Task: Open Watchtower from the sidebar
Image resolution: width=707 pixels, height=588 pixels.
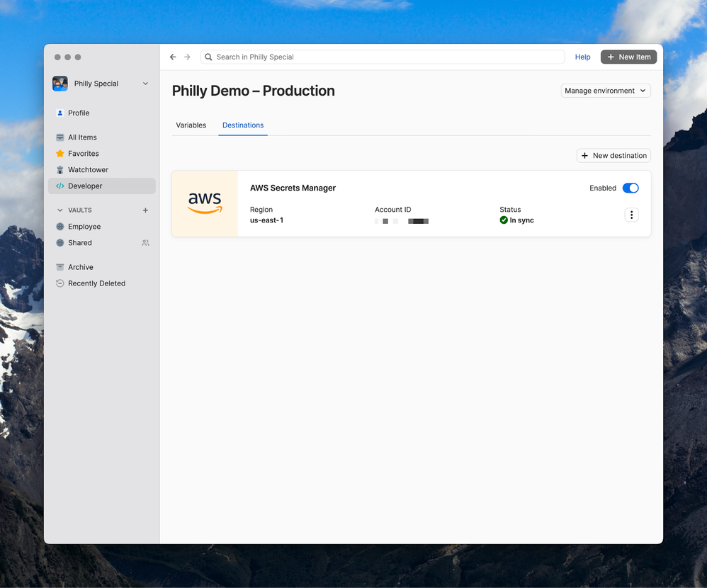Action: click(x=88, y=170)
